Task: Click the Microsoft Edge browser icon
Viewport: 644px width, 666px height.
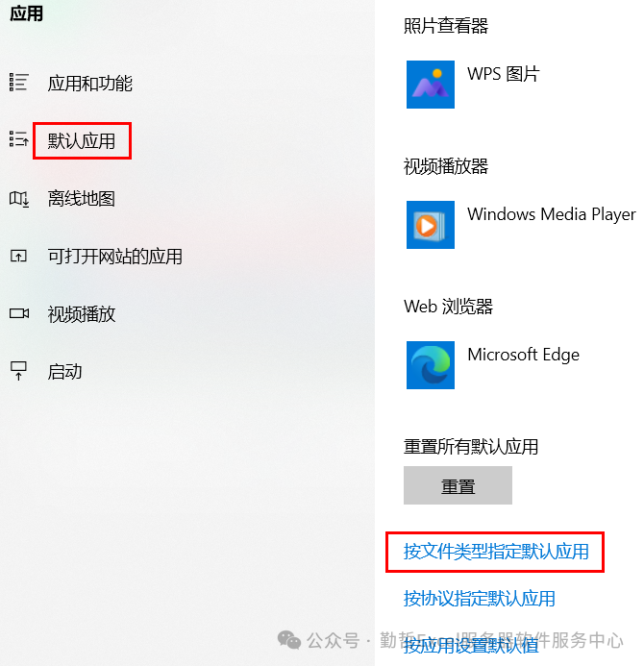Action: click(x=431, y=365)
